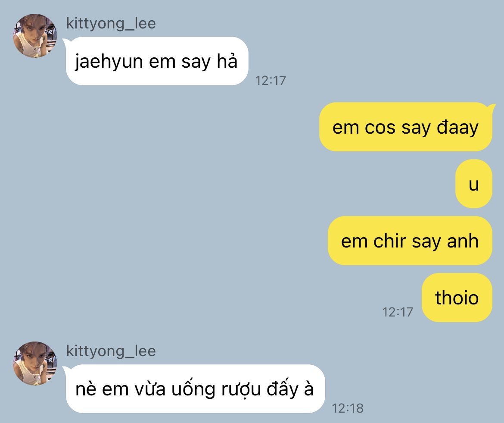504x423 pixels.
Task: Click the 12:17 timestamp next to 'thoio'
Action: pyautogui.click(x=398, y=312)
